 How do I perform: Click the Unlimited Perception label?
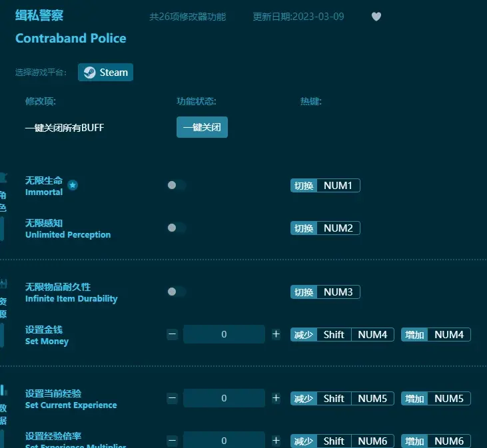68,234
